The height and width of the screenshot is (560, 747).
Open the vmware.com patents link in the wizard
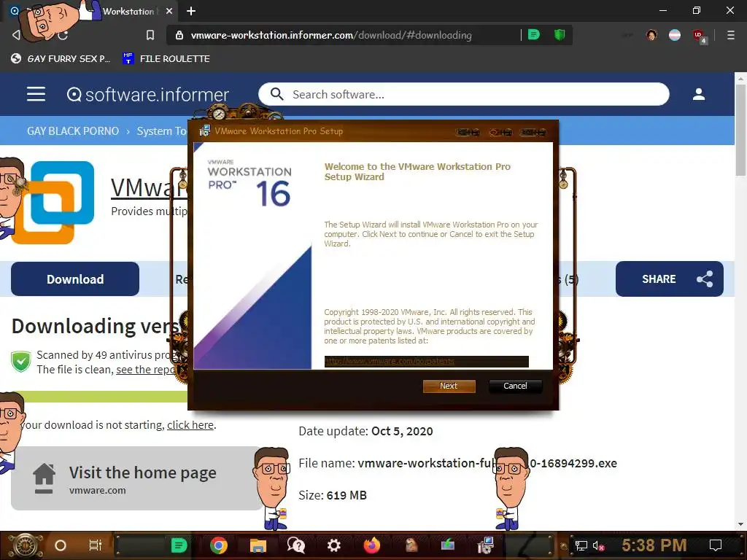tap(390, 362)
